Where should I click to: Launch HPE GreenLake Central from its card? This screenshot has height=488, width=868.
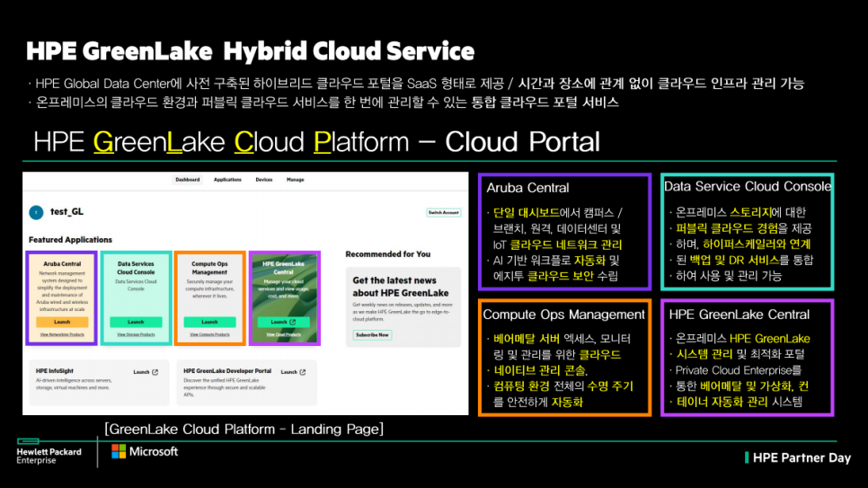[x=283, y=322]
